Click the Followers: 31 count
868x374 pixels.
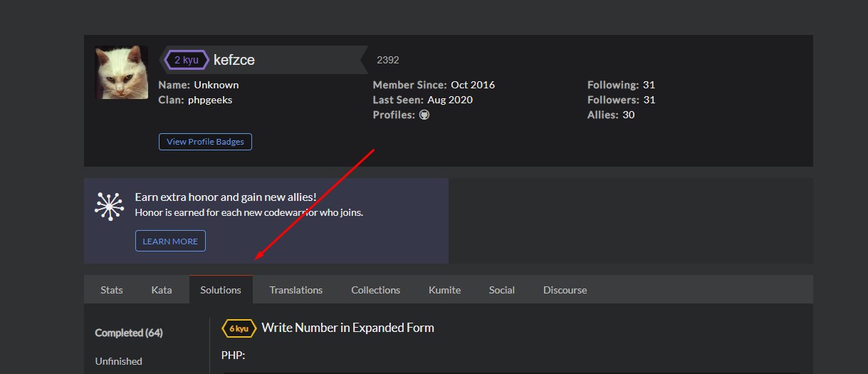[622, 100]
